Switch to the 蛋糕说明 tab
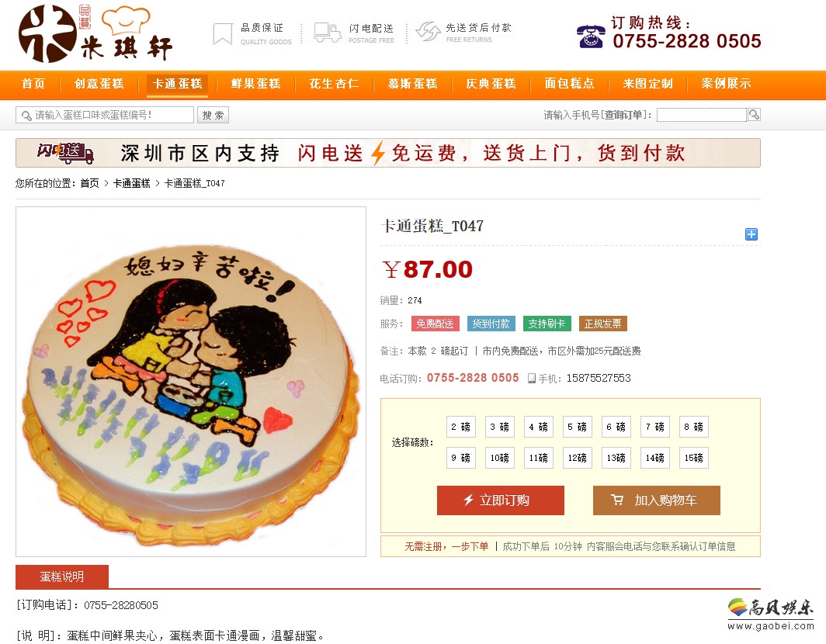 tap(62, 576)
